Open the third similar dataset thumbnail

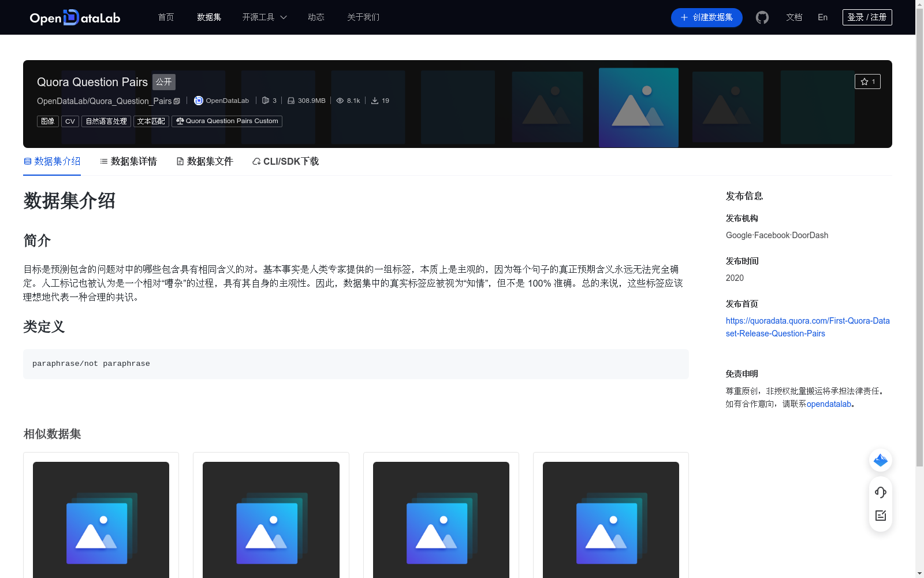coord(441,520)
